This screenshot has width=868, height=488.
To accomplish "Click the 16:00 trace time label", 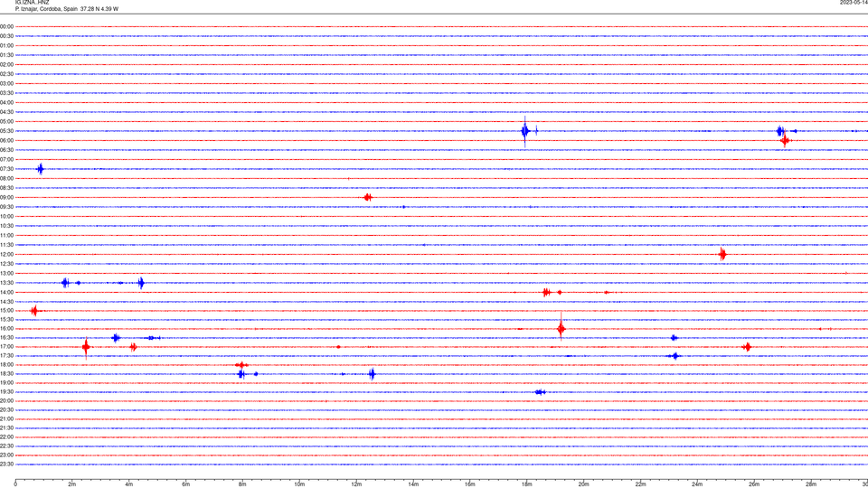I will [x=6, y=329].
